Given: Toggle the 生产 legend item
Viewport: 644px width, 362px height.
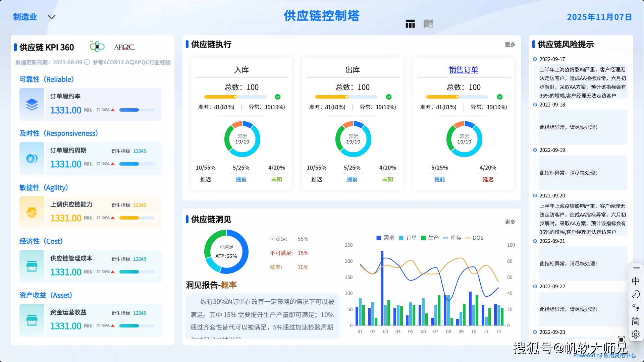Looking at the screenshot, I should (x=430, y=238).
